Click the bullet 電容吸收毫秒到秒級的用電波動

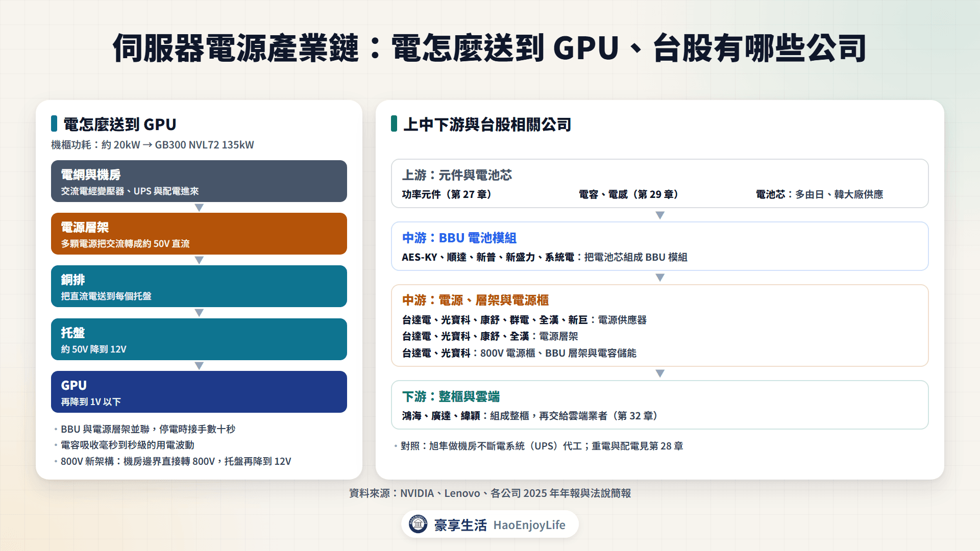[128, 445]
